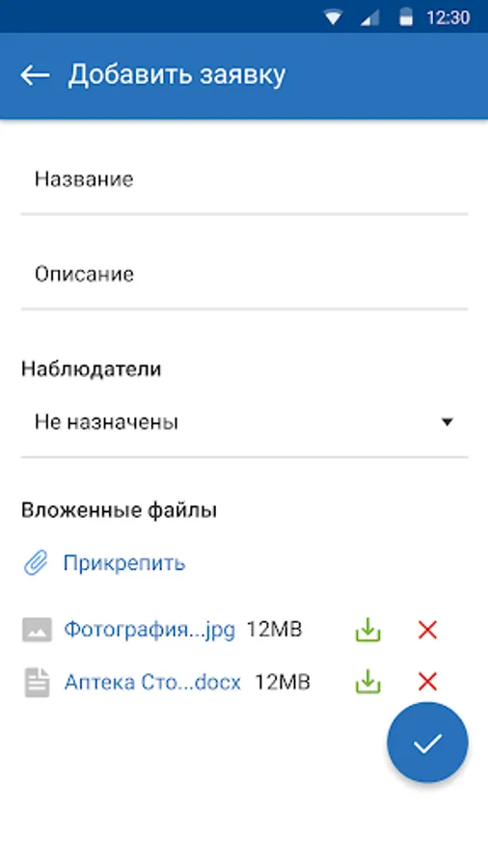Delete the Аптека Сто...docx attachment
This screenshot has width=488, height=868.
[427, 682]
